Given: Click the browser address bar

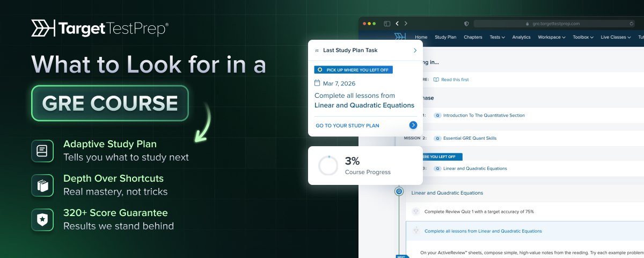Looking at the screenshot, I should click(555, 24).
